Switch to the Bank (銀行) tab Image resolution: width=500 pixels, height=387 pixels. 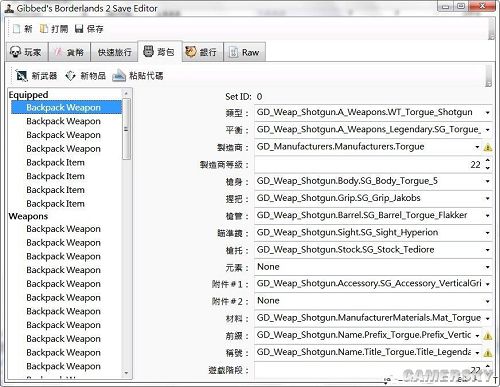(x=202, y=52)
